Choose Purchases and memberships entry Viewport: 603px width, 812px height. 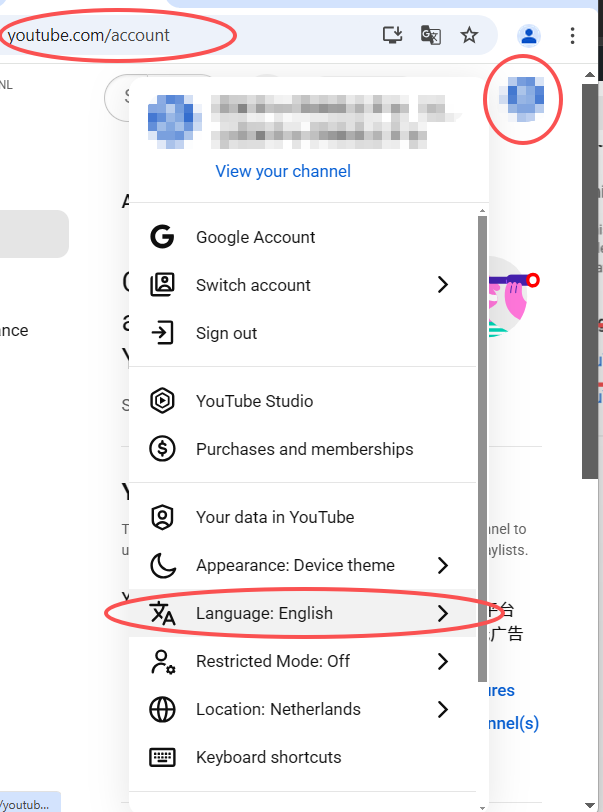304,449
